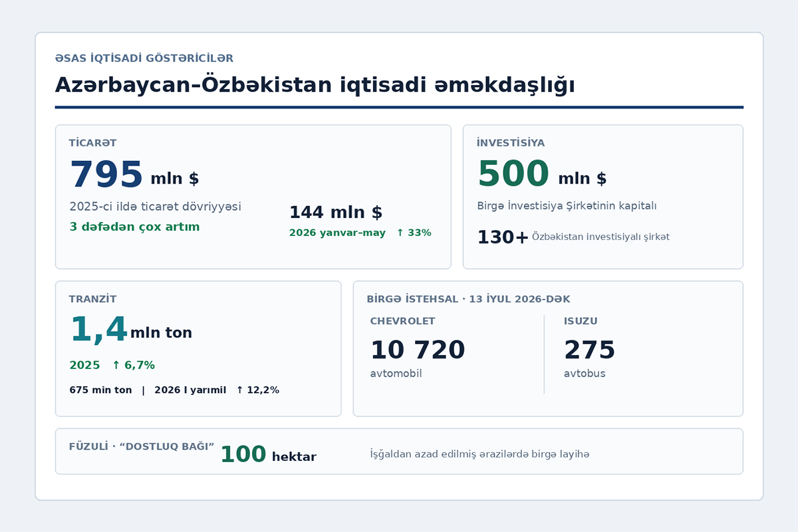Click the 'ƏSAS İQTİSADİ GÖSTƏRİCİLƏR' label
The height and width of the screenshot is (532, 798).
click(144, 59)
